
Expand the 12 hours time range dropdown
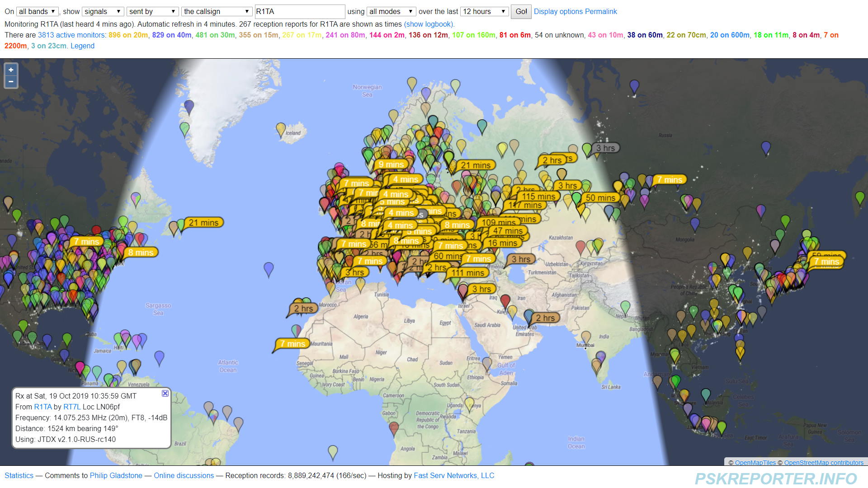(x=484, y=12)
